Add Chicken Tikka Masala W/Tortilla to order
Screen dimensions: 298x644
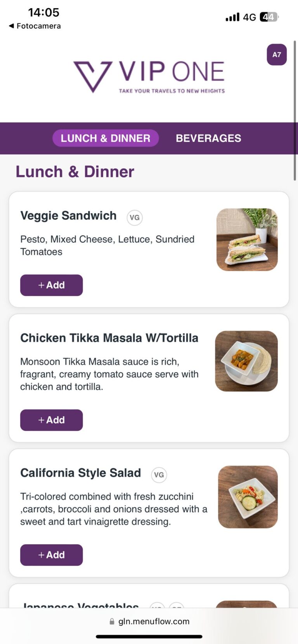point(52,420)
